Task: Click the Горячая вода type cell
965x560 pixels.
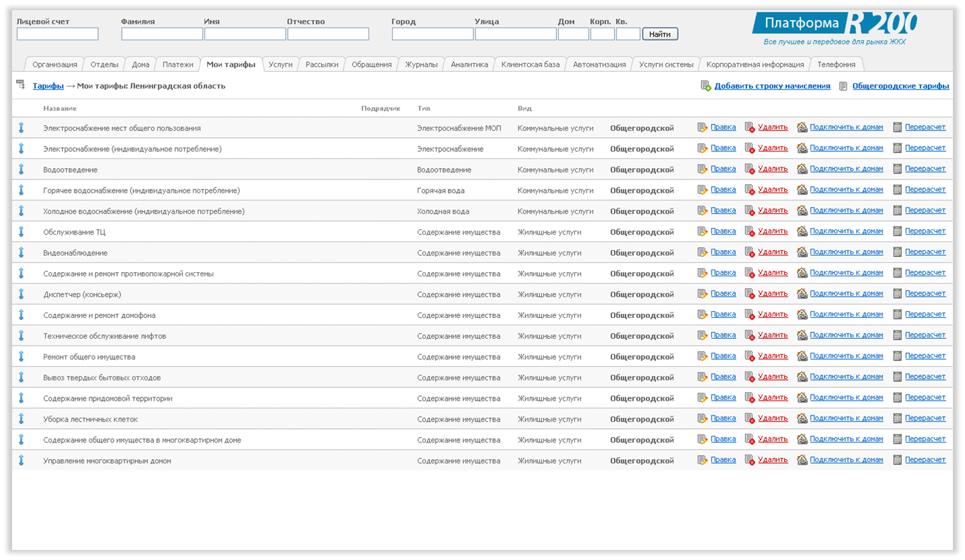Action: click(x=440, y=190)
